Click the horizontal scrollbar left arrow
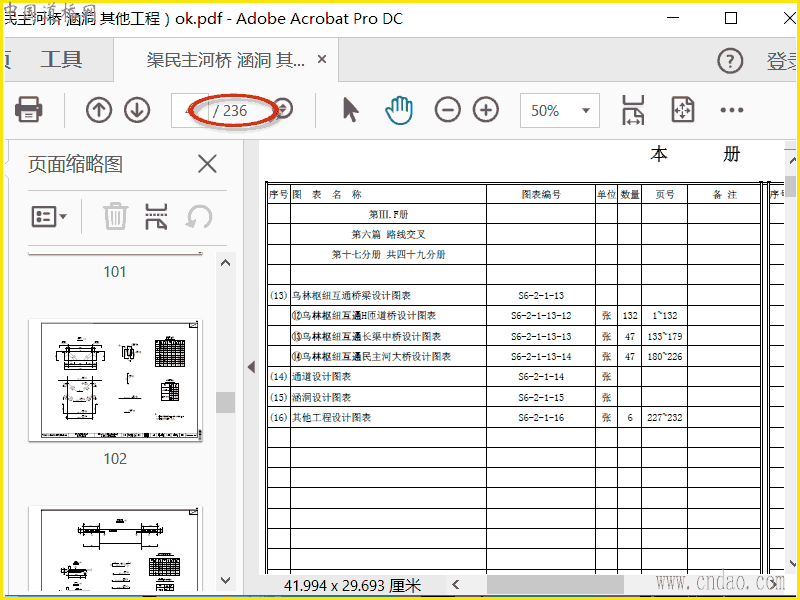800x600 pixels. click(456, 584)
